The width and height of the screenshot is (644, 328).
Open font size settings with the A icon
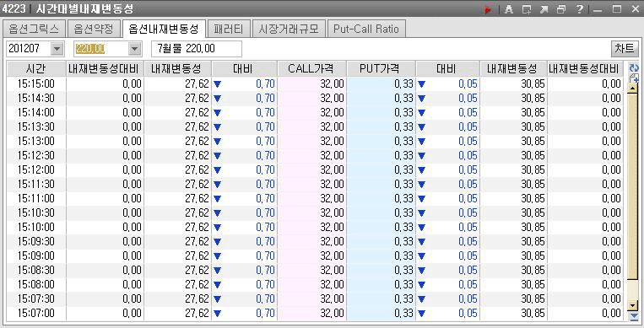[x=509, y=9]
